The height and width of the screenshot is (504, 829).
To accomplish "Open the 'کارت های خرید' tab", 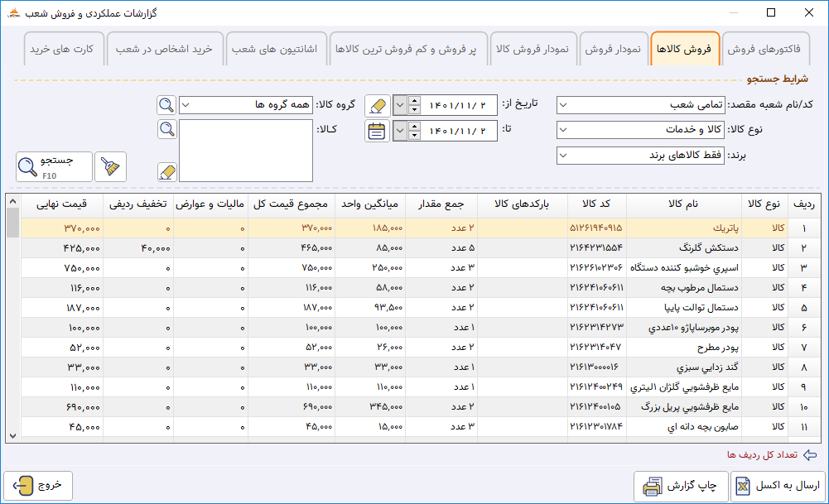I will [x=62, y=49].
